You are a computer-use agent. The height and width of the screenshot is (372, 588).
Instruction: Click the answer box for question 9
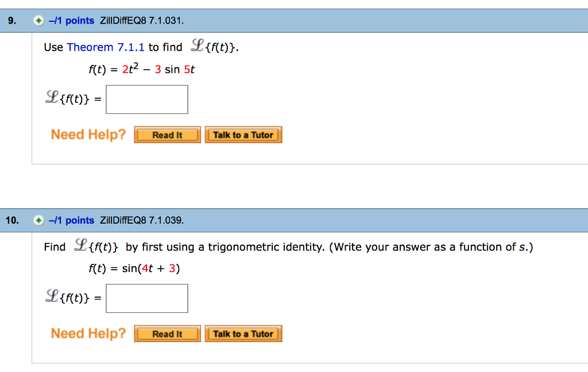pos(147,99)
